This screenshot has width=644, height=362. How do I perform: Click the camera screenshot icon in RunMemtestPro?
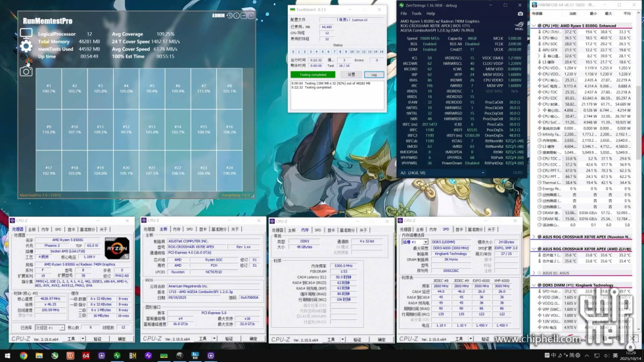point(26,71)
